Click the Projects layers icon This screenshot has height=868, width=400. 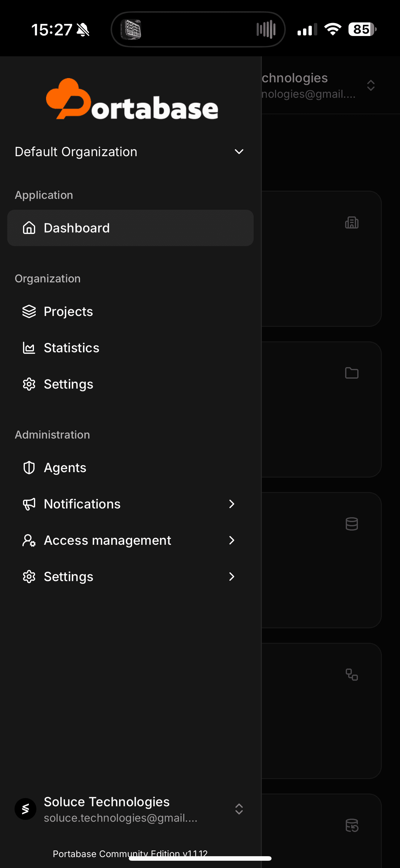[29, 311]
